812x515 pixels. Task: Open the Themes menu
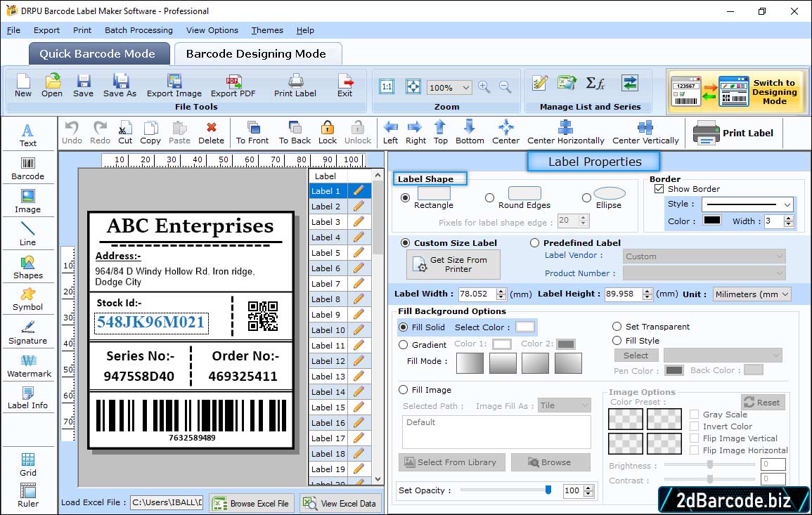point(267,30)
